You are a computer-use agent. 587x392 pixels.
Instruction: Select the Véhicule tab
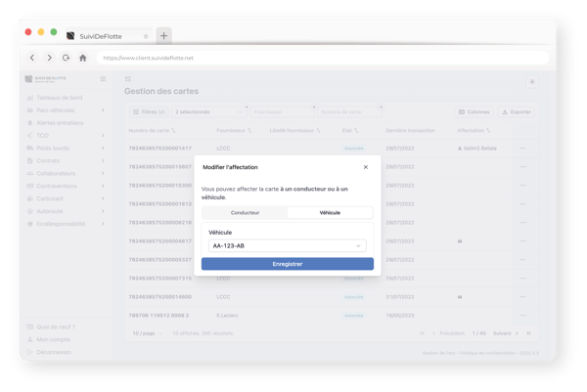click(330, 212)
